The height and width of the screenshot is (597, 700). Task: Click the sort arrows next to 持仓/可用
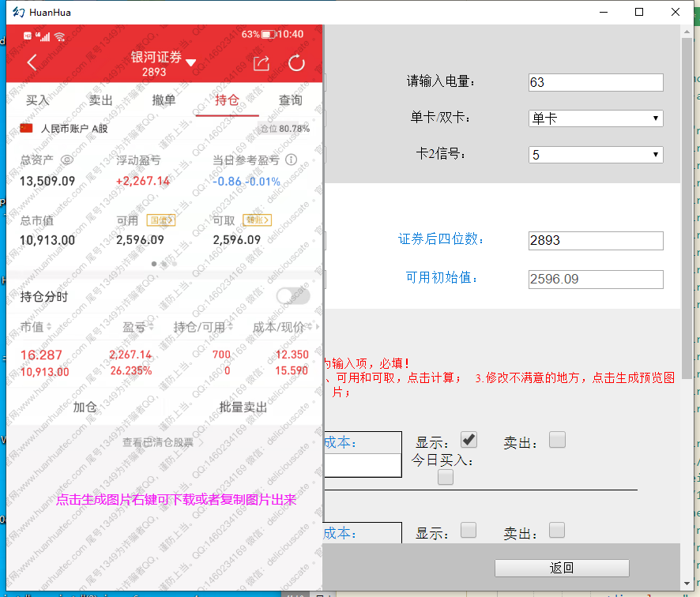click(x=231, y=327)
